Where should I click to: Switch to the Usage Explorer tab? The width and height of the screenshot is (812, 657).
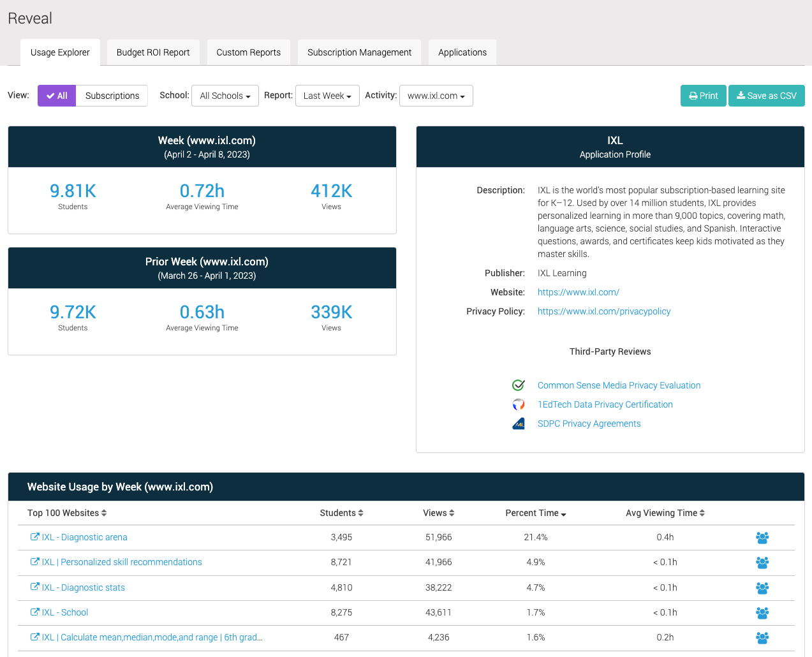tap(60, 52)
